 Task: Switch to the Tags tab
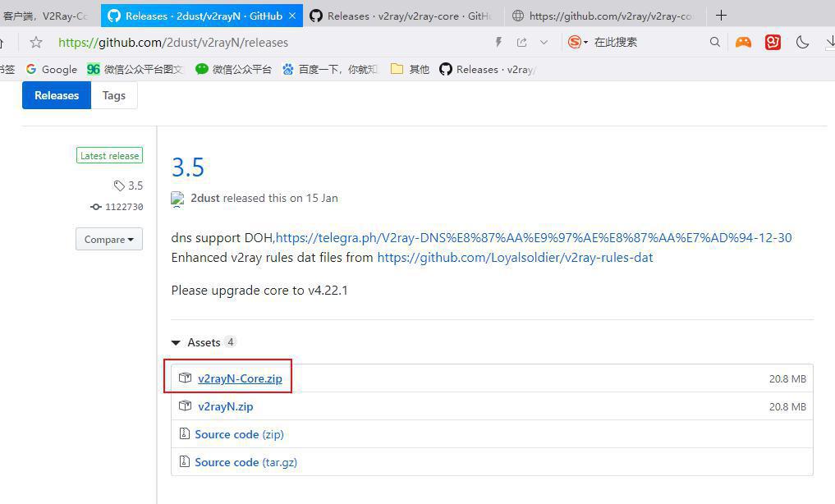pos(114,95)
